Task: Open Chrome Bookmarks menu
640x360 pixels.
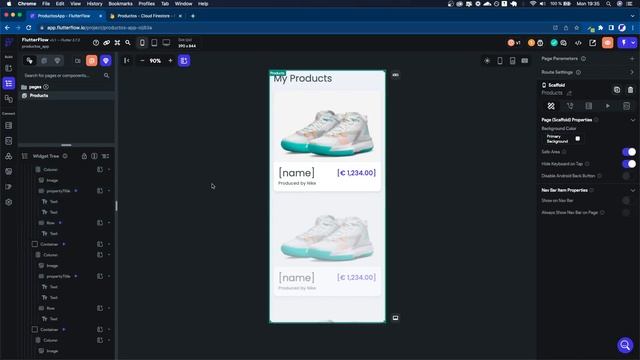Action: pos(120,4)
